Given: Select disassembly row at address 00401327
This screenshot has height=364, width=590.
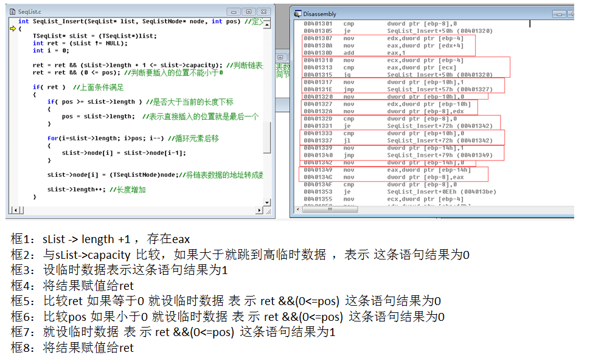Looking at the screenshot, I should coord(387,104).
